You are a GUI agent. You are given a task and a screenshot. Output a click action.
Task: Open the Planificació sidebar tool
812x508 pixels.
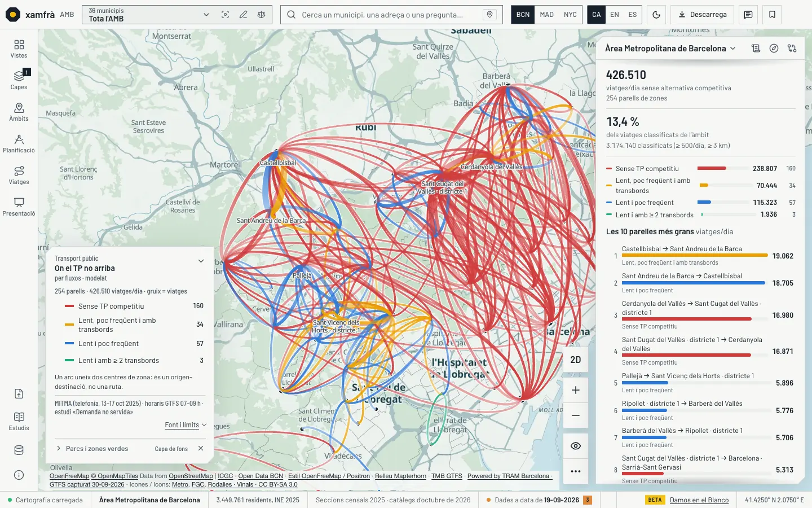click(x=19, y=143)
